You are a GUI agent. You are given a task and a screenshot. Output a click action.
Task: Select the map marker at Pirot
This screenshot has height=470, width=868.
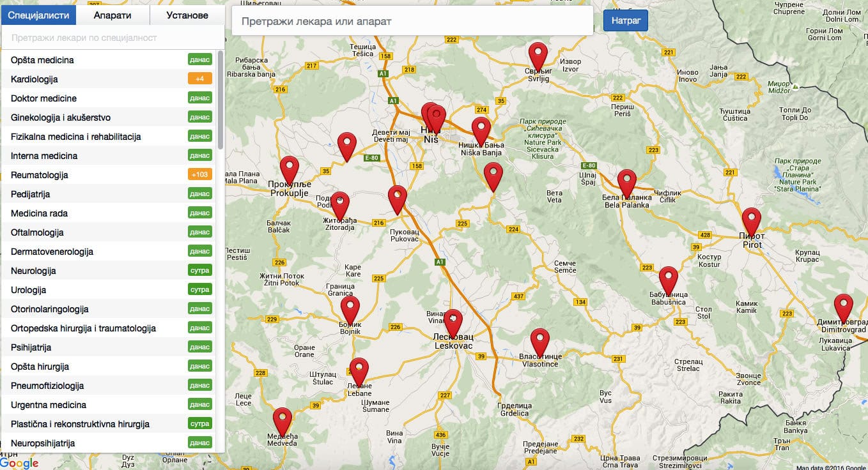(x=751, y=220)
